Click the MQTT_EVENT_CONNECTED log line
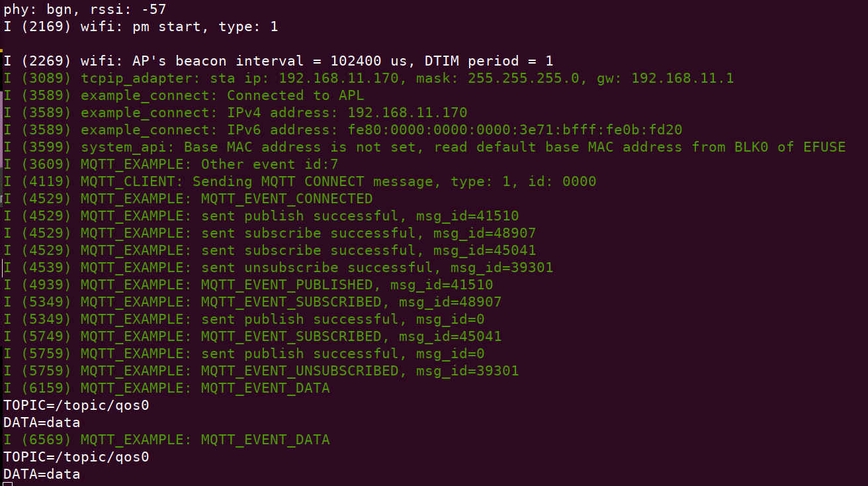This screenshot has height=486, width=868. [x=188, y=199]
